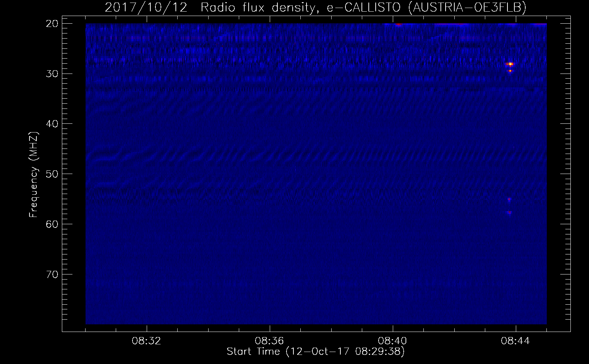Click the 70 MHz frequency tick label
This screenshot has width=589, height=364.
[x=52, y=274]
